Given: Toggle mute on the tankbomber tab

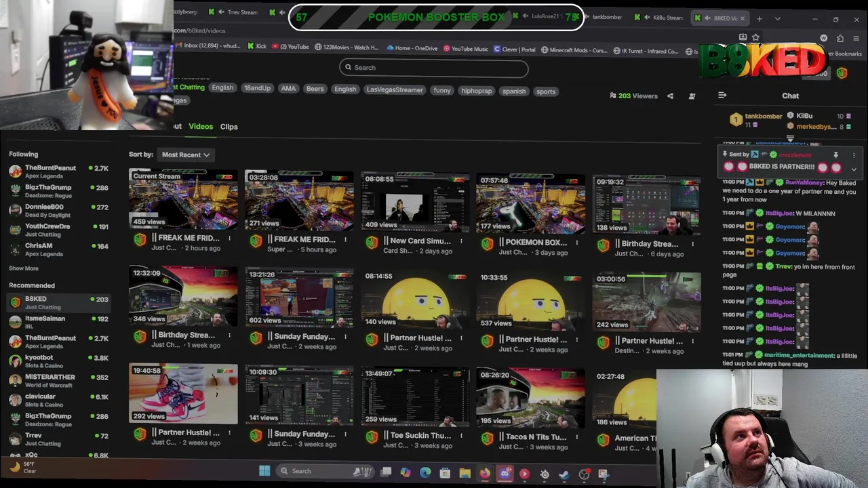Looking at the screenshot, I should pos(585,17).
